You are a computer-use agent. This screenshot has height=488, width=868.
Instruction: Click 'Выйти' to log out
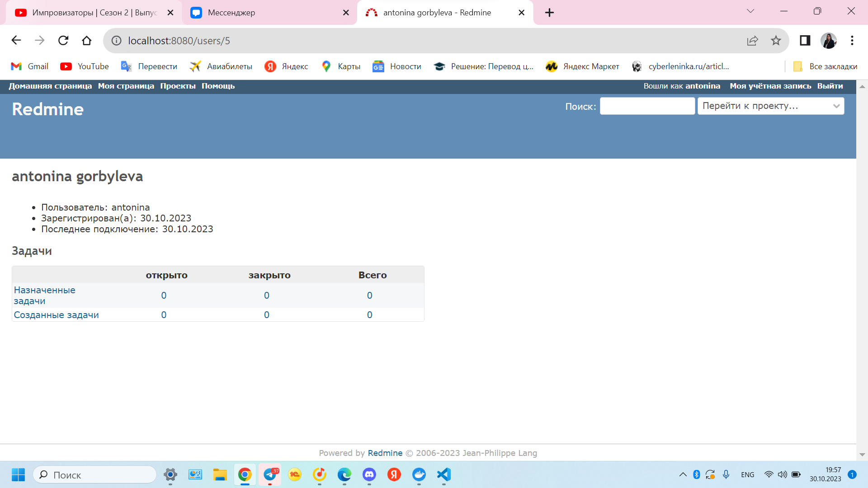pos(830,86)
